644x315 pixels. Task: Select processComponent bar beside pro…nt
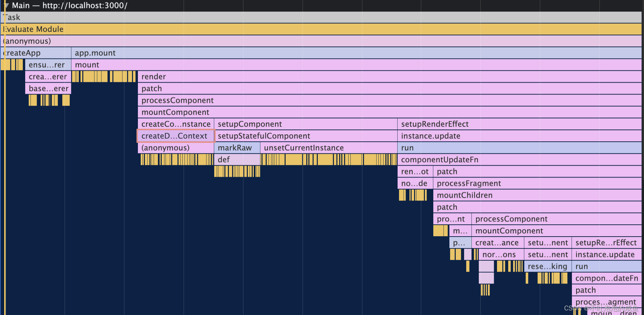[x=557, y=219]
